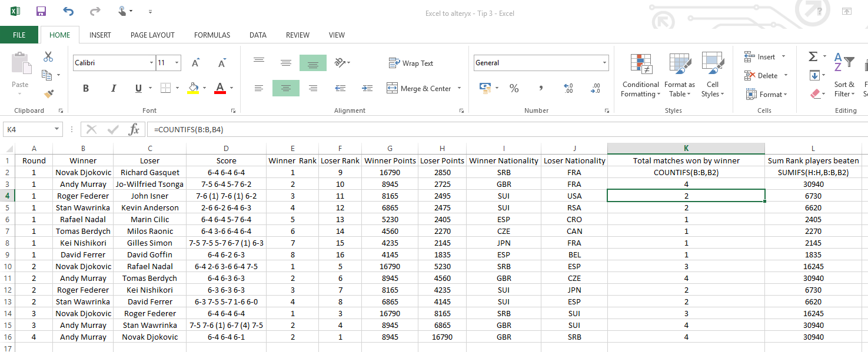Toggle Bold formatting

pos(86,88)
